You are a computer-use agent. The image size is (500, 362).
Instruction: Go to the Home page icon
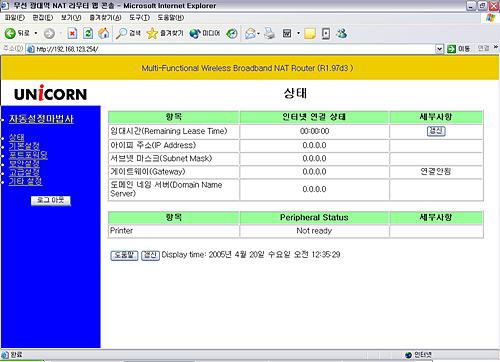coord(104,33)
